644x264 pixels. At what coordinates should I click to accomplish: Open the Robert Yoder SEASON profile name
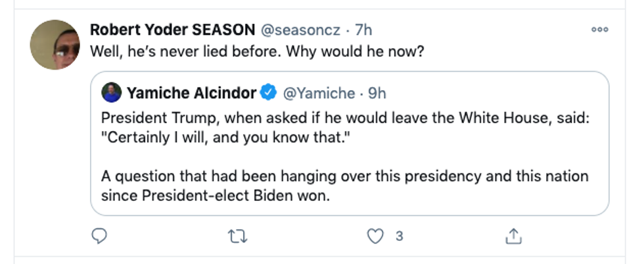(172, 30)
